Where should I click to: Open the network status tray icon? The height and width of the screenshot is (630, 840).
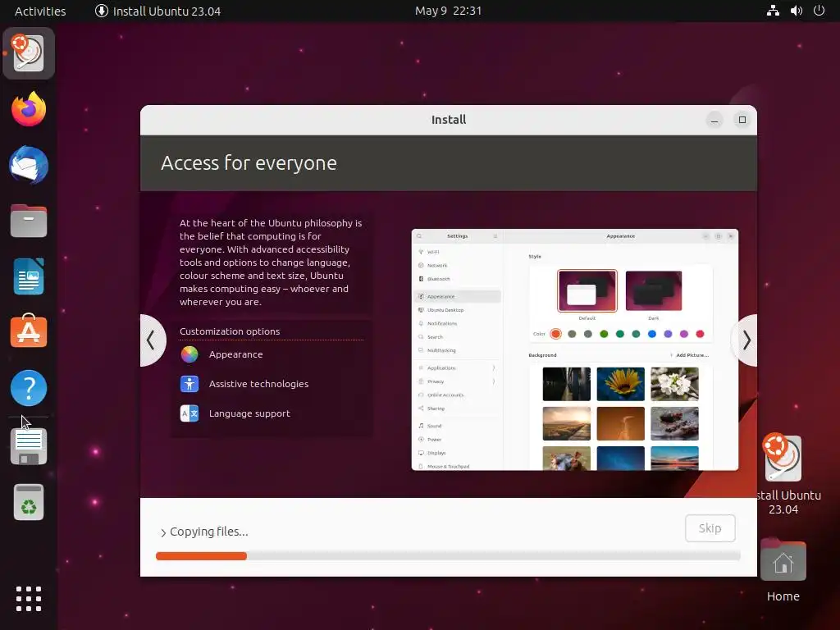[x=773, y=11]
